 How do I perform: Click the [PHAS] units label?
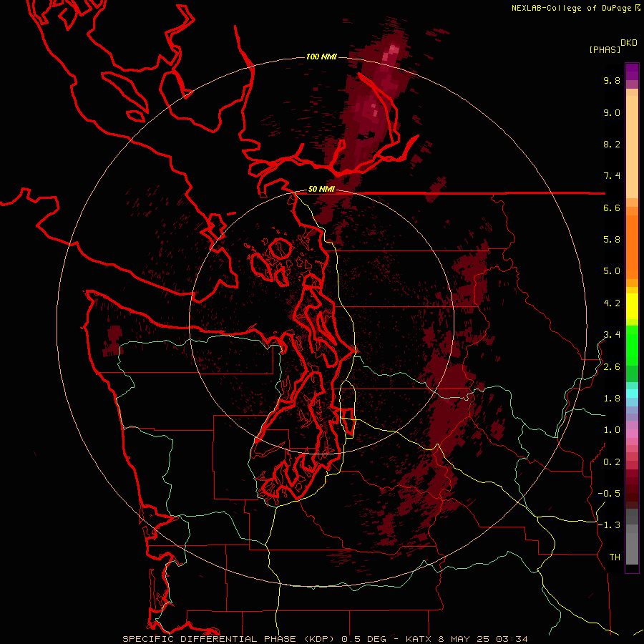tap(605, 49)
